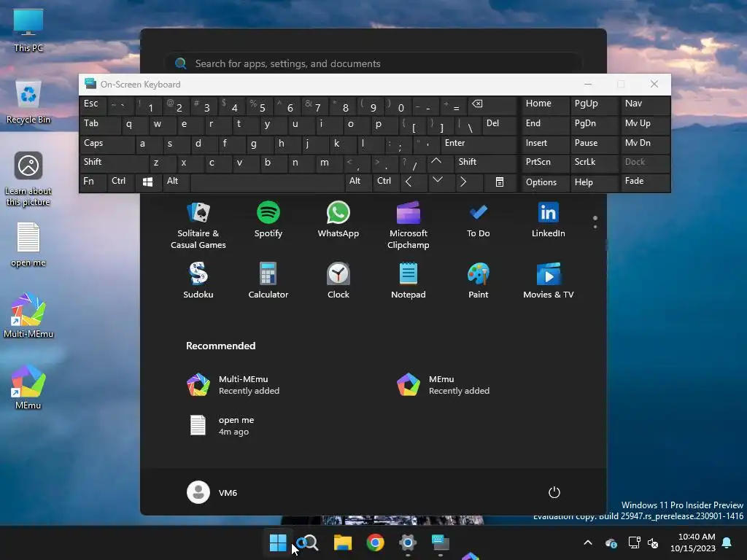This screenshot has height=560, width=747.
Task: Select the MEmu desktop shortcut
Action: click(x=28, y=387)
